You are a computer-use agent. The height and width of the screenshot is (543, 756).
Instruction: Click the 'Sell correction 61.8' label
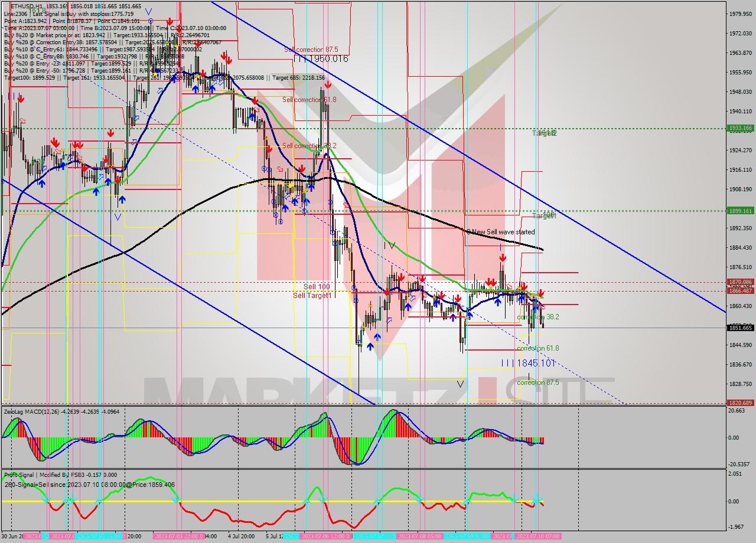click(309, 100)
